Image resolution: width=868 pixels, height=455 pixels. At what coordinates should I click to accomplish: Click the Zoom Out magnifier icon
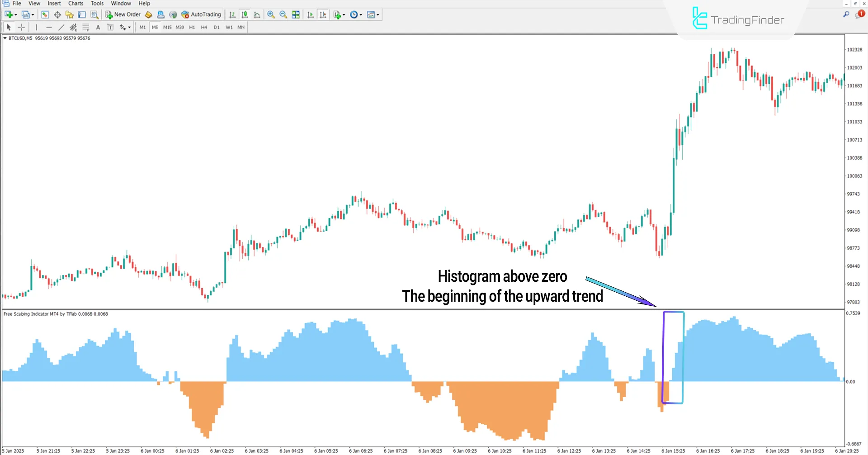(x=283, y=14)
